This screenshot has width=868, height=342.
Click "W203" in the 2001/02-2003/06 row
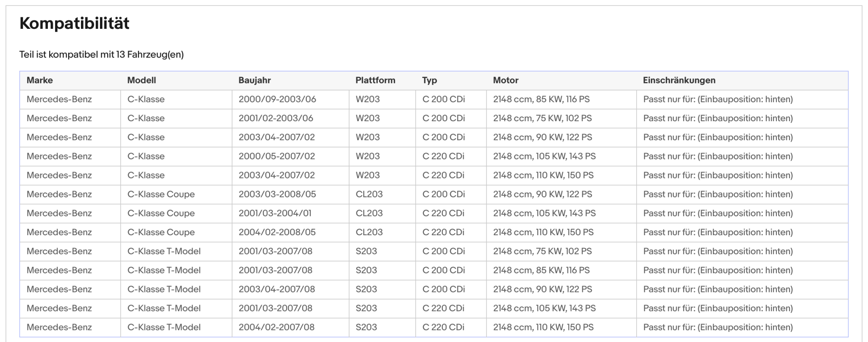(x=368, y=118)
